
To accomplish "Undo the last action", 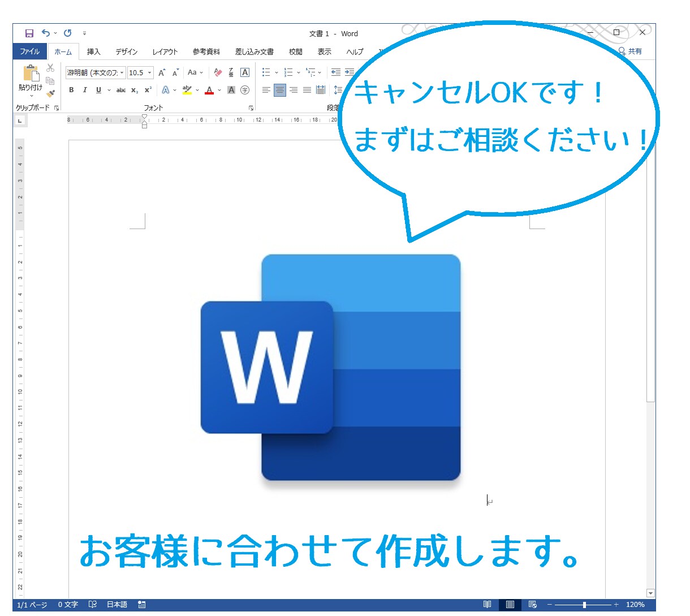I will (x=46, y=33).
